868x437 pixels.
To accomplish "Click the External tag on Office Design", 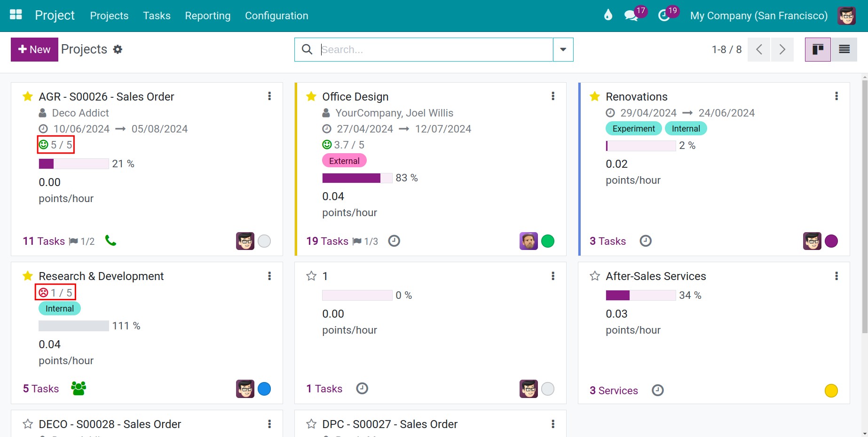I will coord(344,161).
